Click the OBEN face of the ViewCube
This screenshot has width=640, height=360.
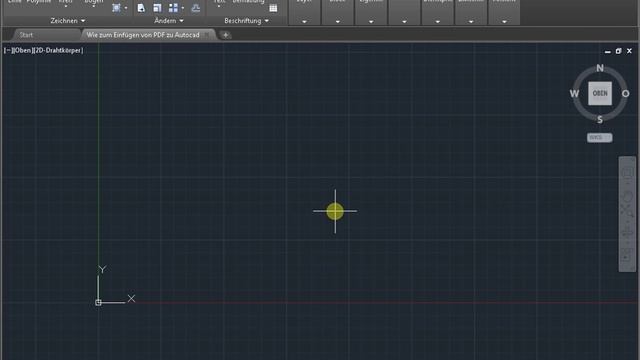(600, 93)
